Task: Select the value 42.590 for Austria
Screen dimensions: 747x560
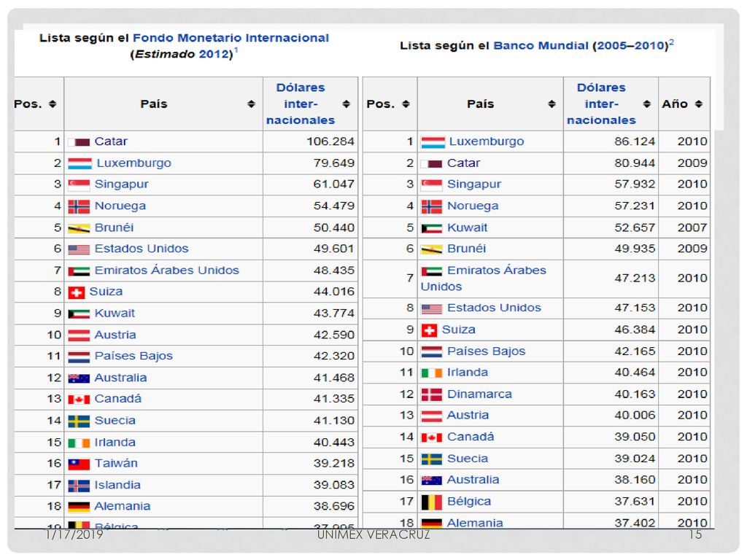Action: 333,335
